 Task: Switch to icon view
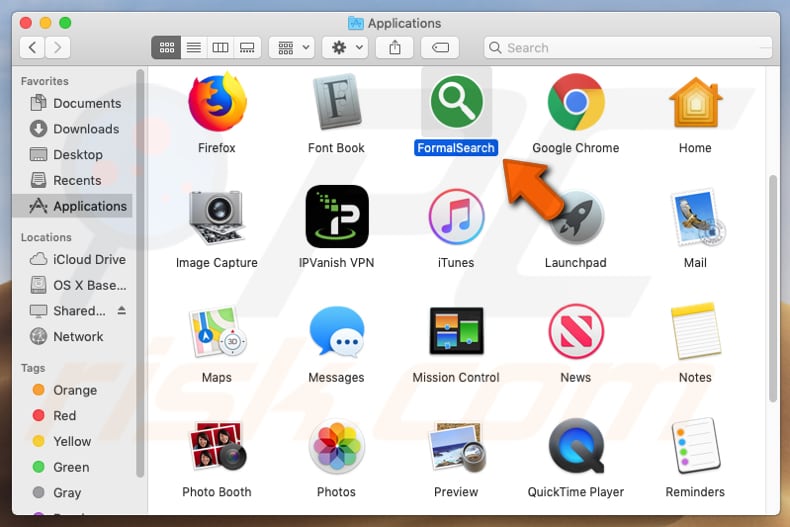pos(166,48)
